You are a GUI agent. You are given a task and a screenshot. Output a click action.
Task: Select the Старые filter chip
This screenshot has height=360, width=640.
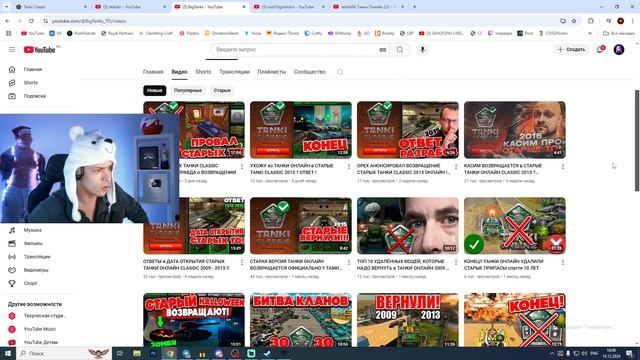[x=222, y=91]
